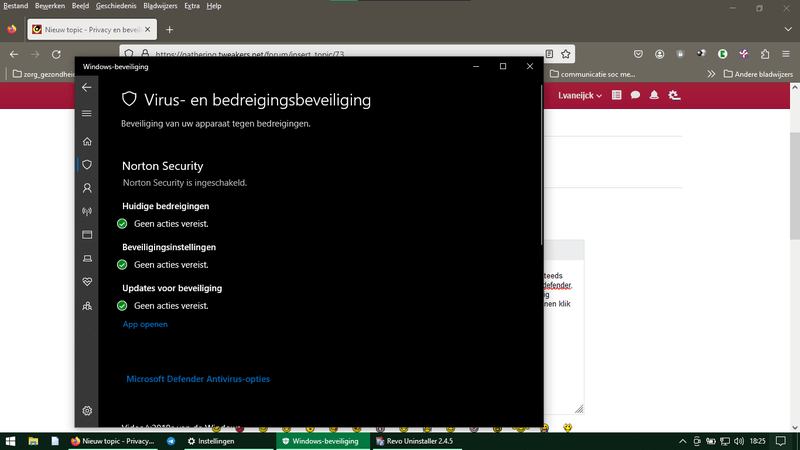Open Device performance & health heart icon

tap(87, 282)
